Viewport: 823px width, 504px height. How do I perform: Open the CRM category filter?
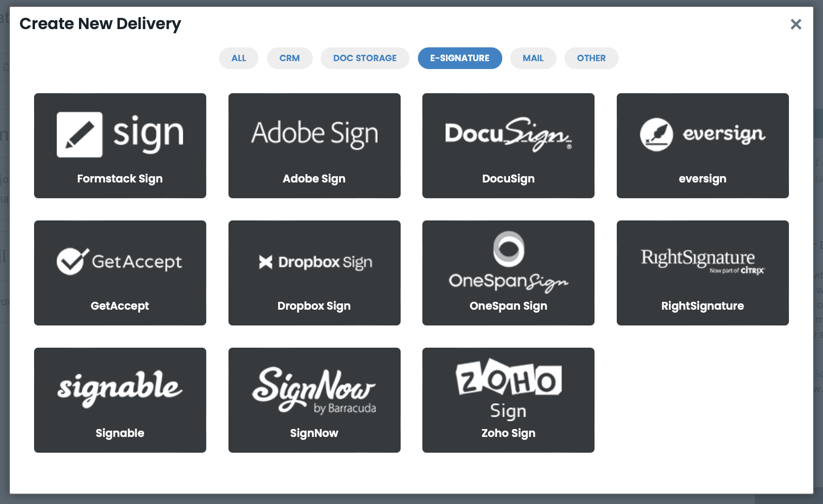click(290, 58)
